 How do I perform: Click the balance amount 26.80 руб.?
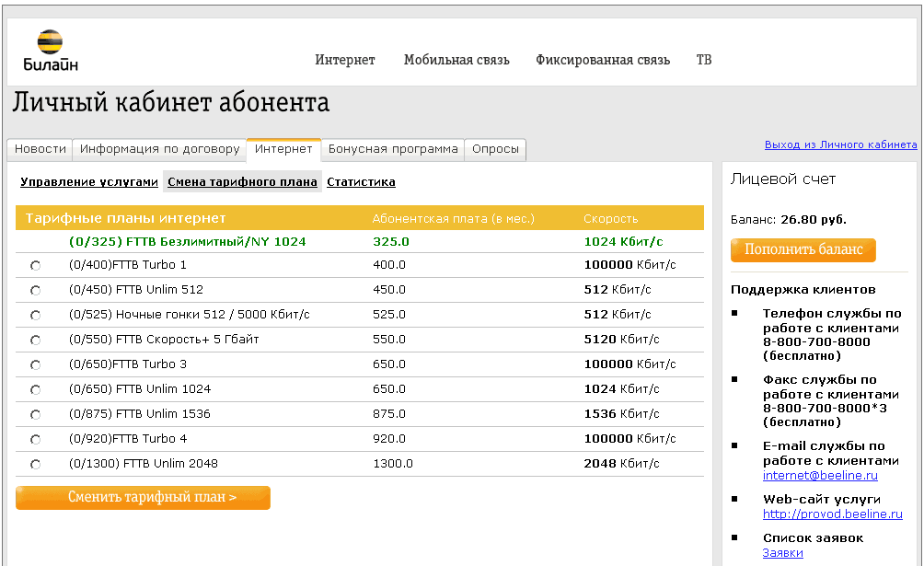pyautogui.click(x=814, y=220)
